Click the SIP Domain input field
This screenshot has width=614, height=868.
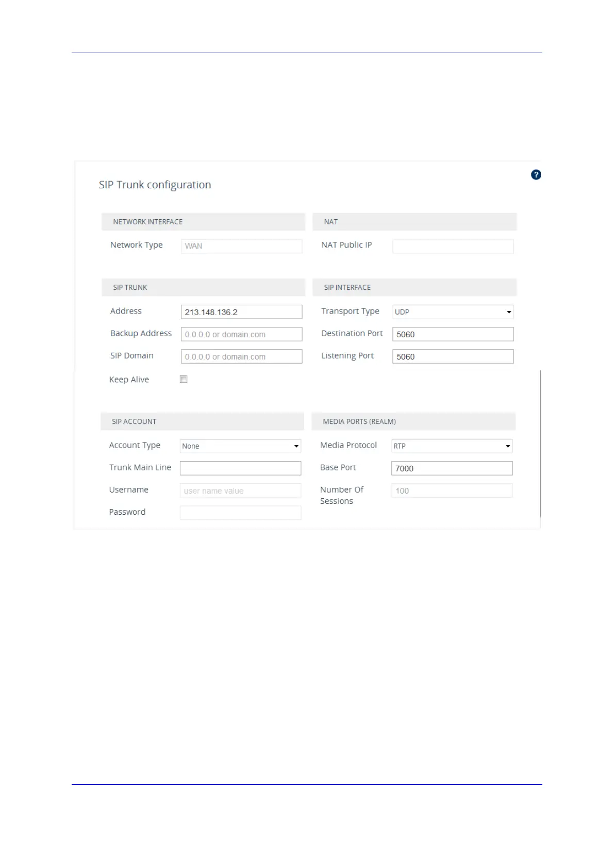click(x=241, y=356)
